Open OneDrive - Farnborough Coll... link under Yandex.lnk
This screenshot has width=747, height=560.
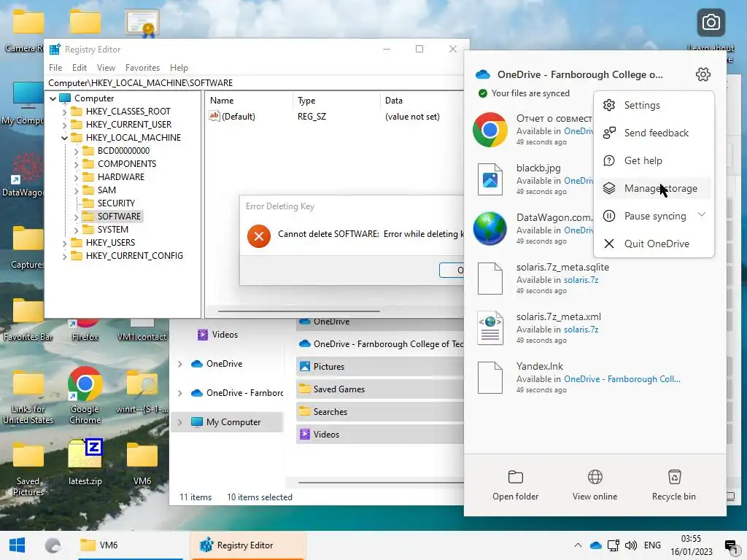(x=622, y=379)
